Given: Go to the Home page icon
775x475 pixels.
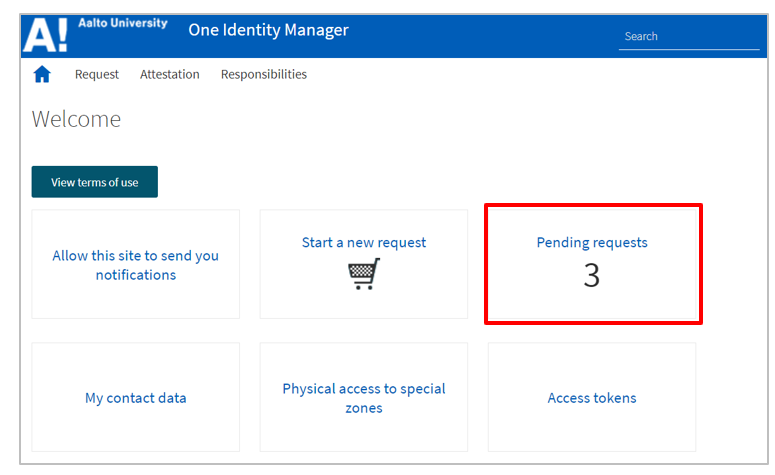Looking at the screenshot, I should click(42, 74).
